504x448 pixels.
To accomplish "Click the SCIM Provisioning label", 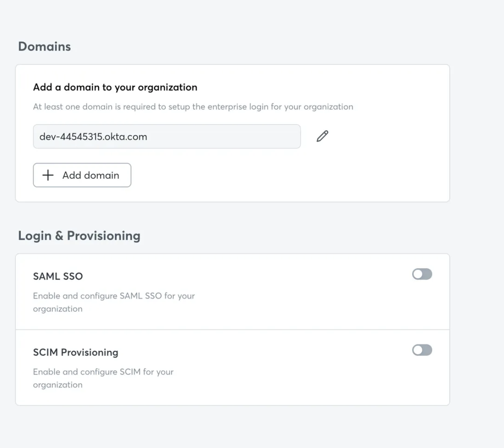I will click(76, 353).
